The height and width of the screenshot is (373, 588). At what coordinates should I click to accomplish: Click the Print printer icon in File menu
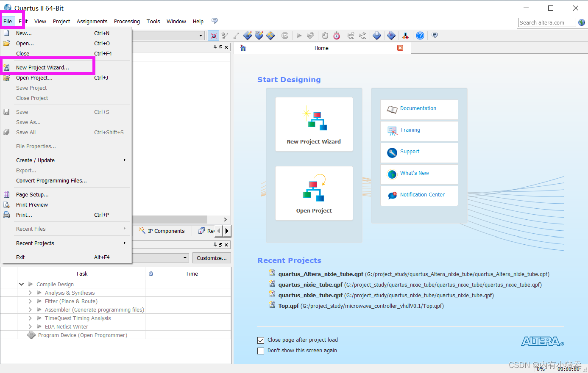coord(6,215)
